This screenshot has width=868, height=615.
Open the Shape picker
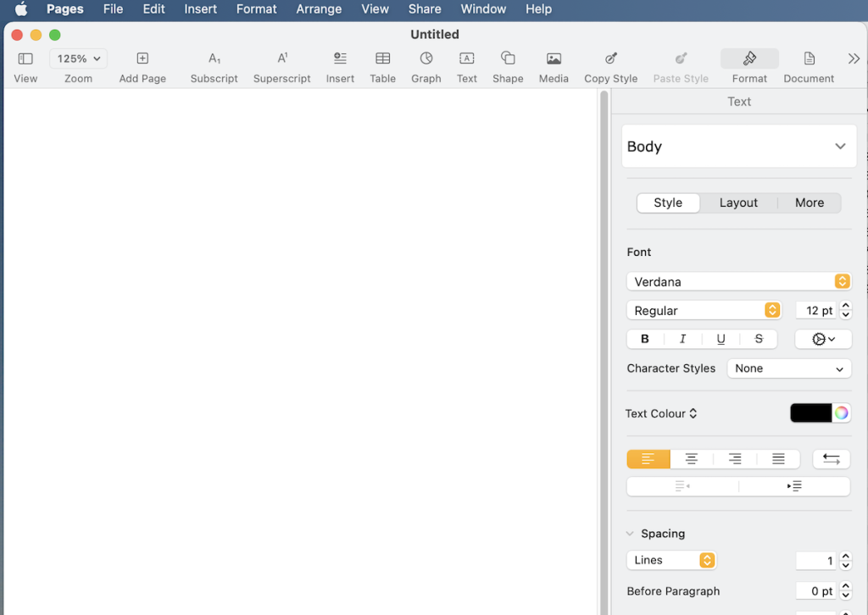coord(508,58)
